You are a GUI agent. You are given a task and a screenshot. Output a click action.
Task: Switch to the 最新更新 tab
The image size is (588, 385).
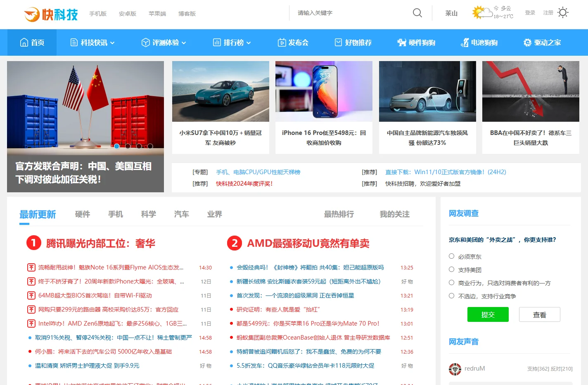pyautogui.click(x=38, y=215)
